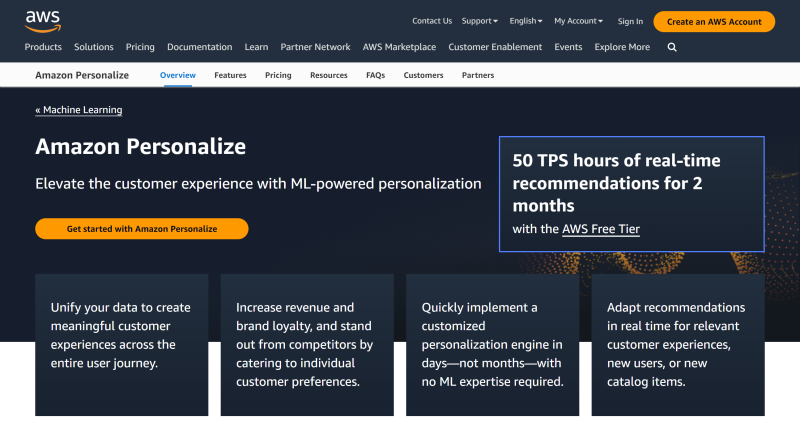800x434 pixels.
Task: Expand the My Account dropdown
Action: (579, 21)
